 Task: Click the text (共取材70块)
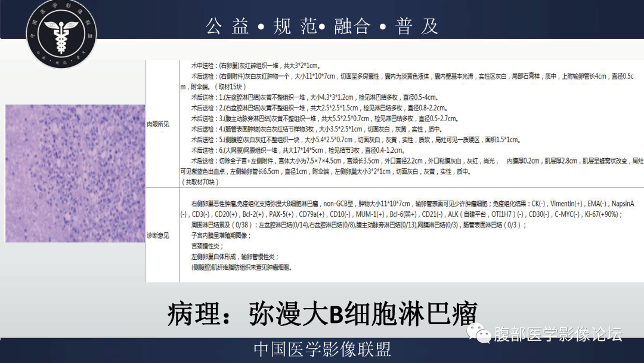(200, 182)
